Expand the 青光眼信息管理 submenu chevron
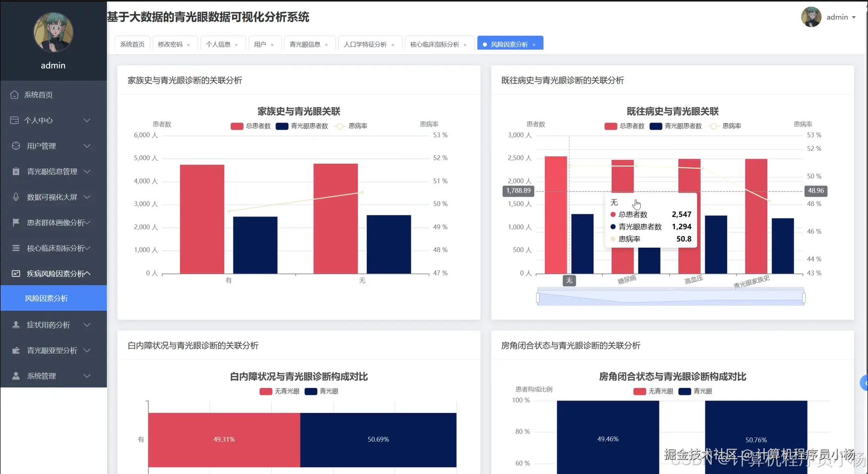Screen dimensions: 868x474 point(87,171)
